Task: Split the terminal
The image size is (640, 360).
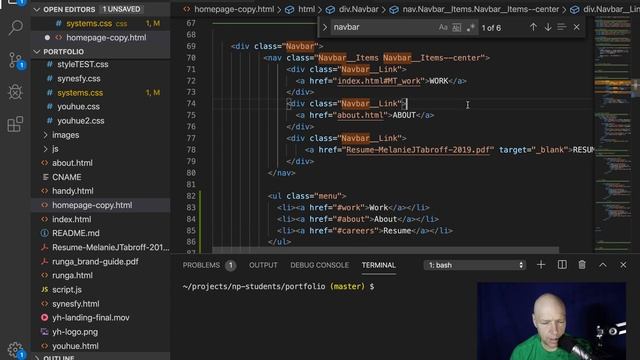Action: coord(562,265)
